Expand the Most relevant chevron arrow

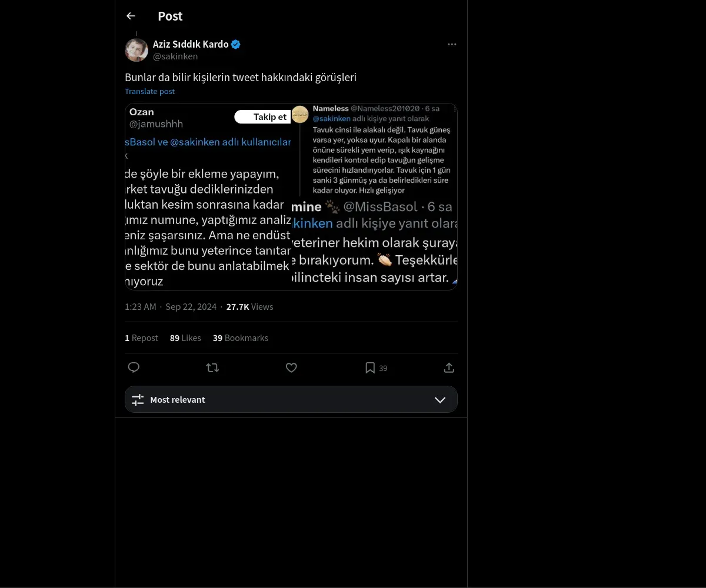pyautogui.click(x=440, y=400)
